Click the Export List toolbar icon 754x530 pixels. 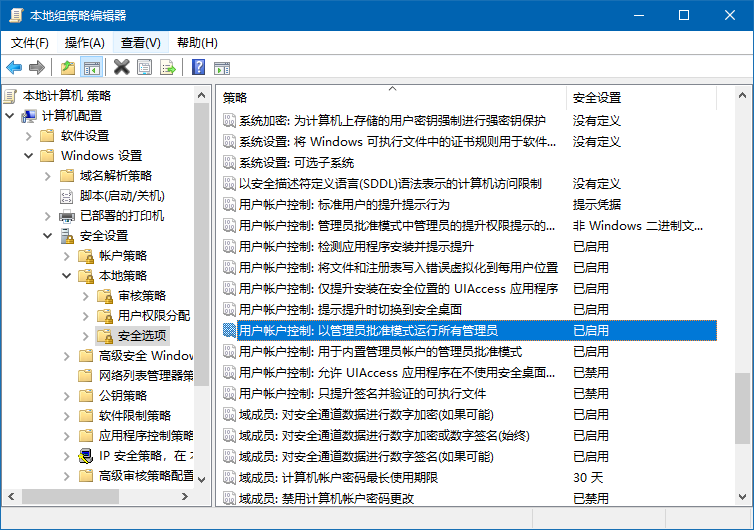(x=168, y=67)
